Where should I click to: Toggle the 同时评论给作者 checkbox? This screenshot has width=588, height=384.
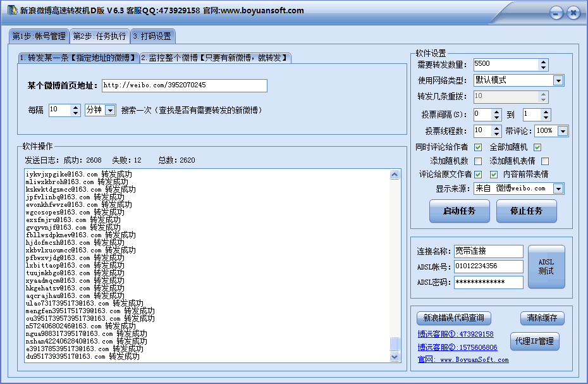click(478, 147)
